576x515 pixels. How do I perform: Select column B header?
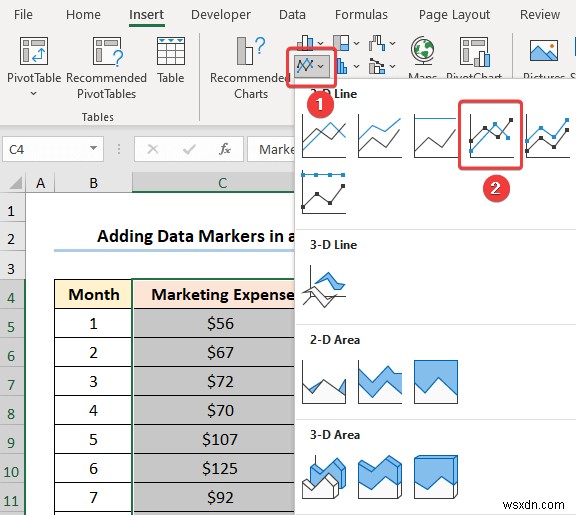93,183
